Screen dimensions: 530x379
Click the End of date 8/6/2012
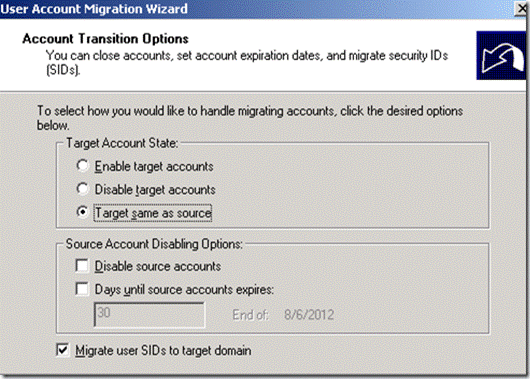(x=309, y=315)
